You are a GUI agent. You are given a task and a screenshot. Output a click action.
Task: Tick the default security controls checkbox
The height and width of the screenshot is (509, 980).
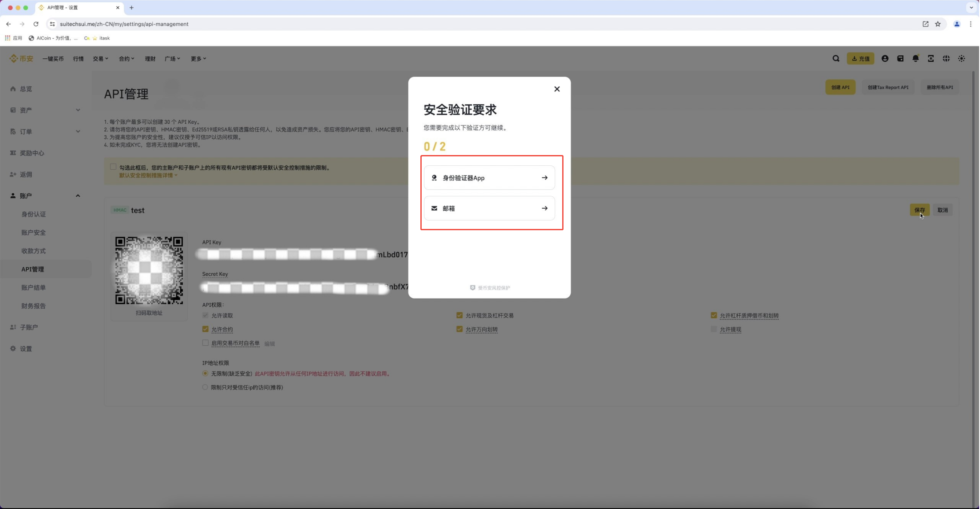[x=113, y=167]
